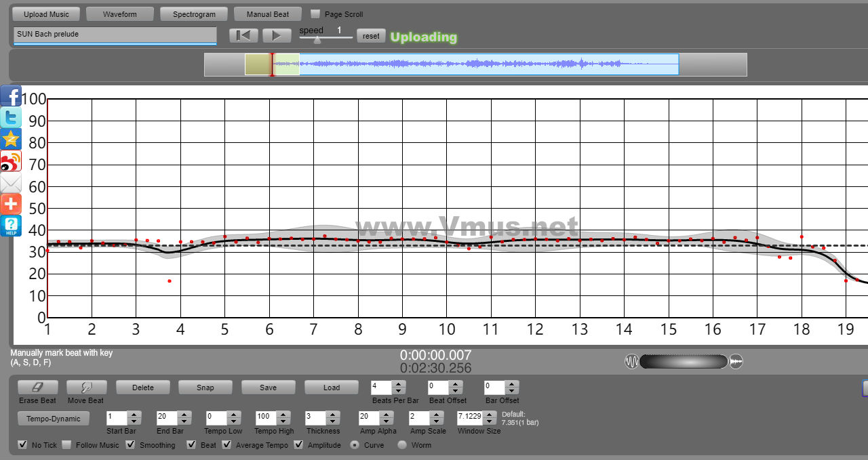Switch to the Spectrogram view

point(194,14)
